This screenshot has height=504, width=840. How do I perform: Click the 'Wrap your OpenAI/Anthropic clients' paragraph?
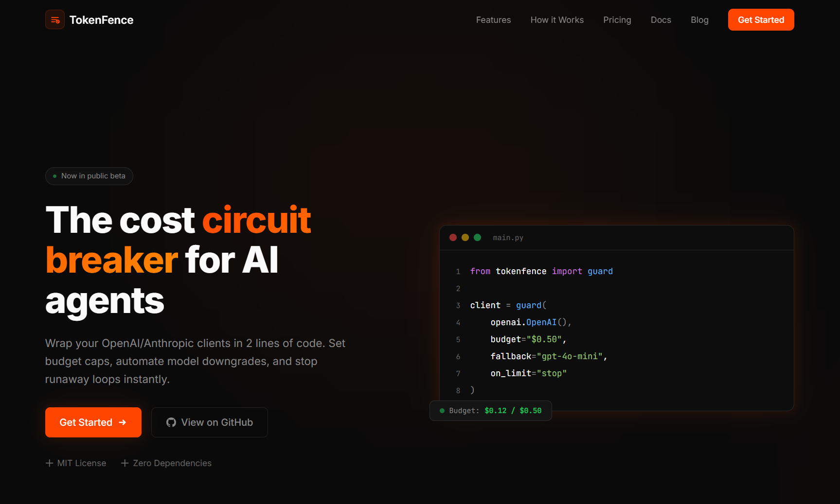tap(195, 361)
